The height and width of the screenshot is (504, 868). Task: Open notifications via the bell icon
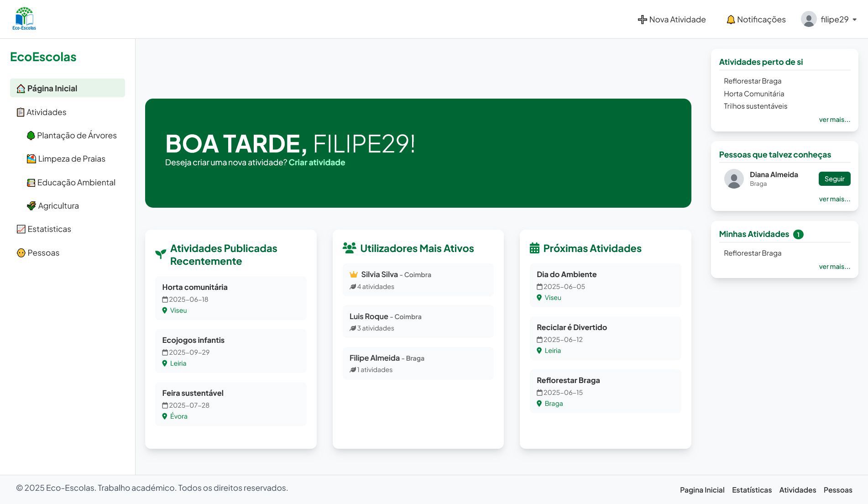pos(731,20)
